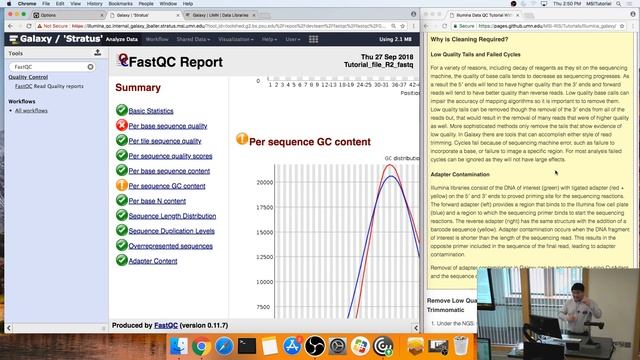Screen dimensions: 640x360
Task: Open Per base sequence content link
Action: coord(169,171)
